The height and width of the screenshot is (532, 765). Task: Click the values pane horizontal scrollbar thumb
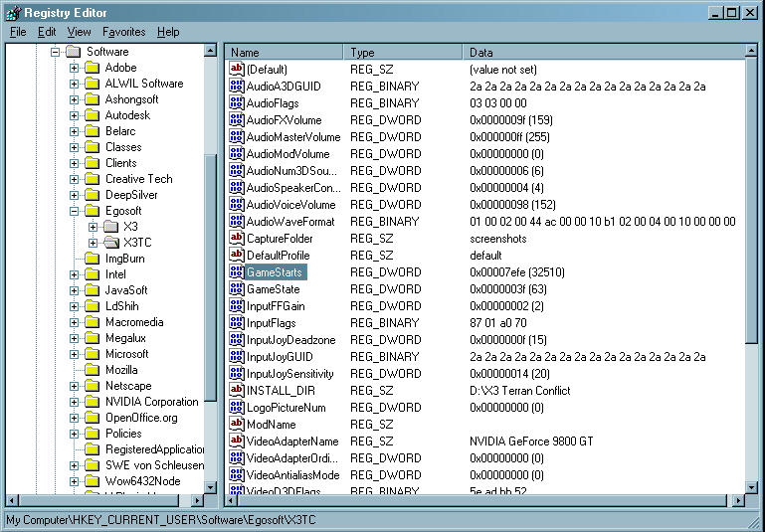click(x=482, y=500)
